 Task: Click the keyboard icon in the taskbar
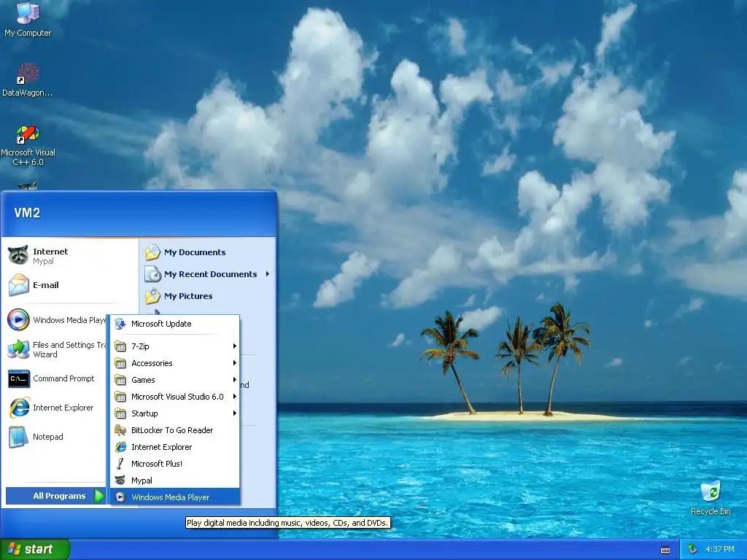tap(665, 550)
